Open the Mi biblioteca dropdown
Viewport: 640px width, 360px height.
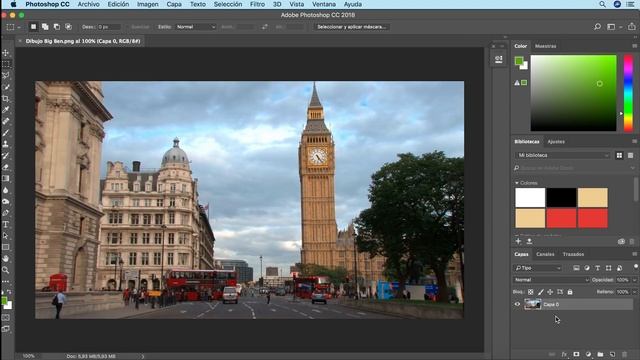tap(562, 155)
